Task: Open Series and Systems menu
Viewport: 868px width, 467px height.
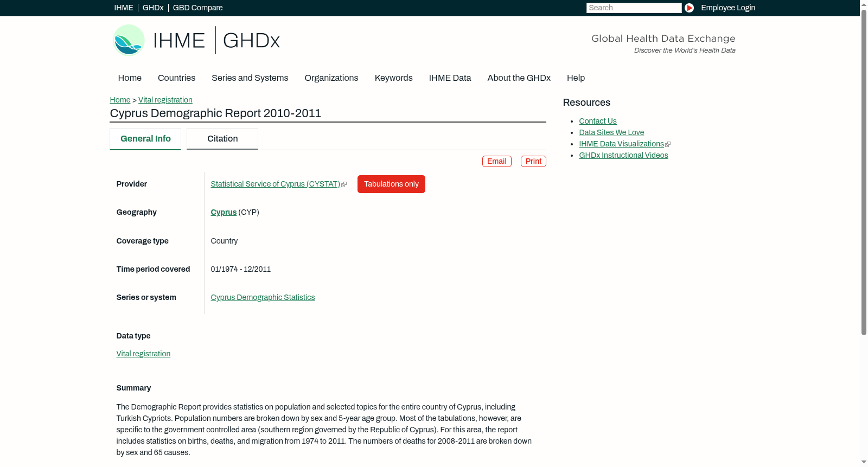Action: pos(250,78)
